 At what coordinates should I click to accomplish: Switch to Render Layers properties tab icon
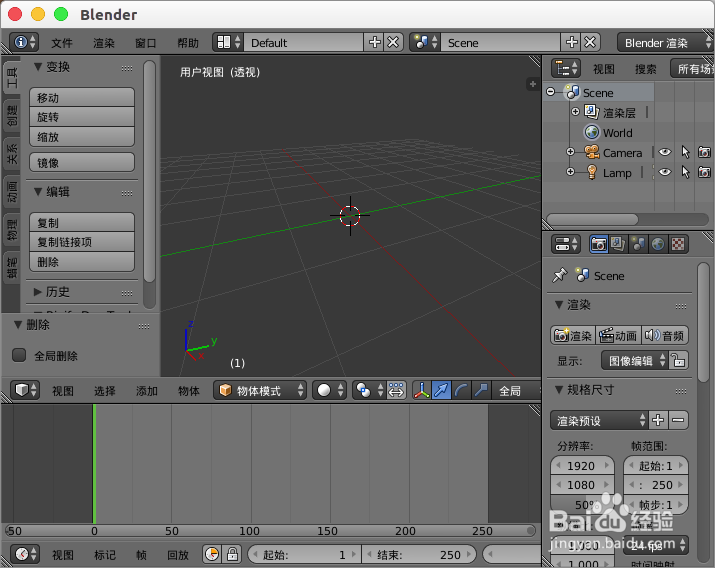point(618,244)
